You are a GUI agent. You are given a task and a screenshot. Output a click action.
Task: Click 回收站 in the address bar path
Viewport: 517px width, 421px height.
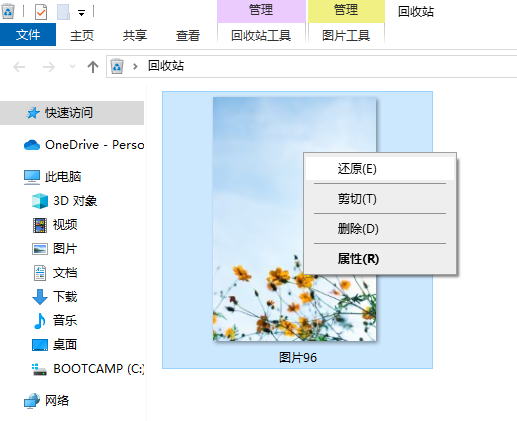tap(166, 66)
